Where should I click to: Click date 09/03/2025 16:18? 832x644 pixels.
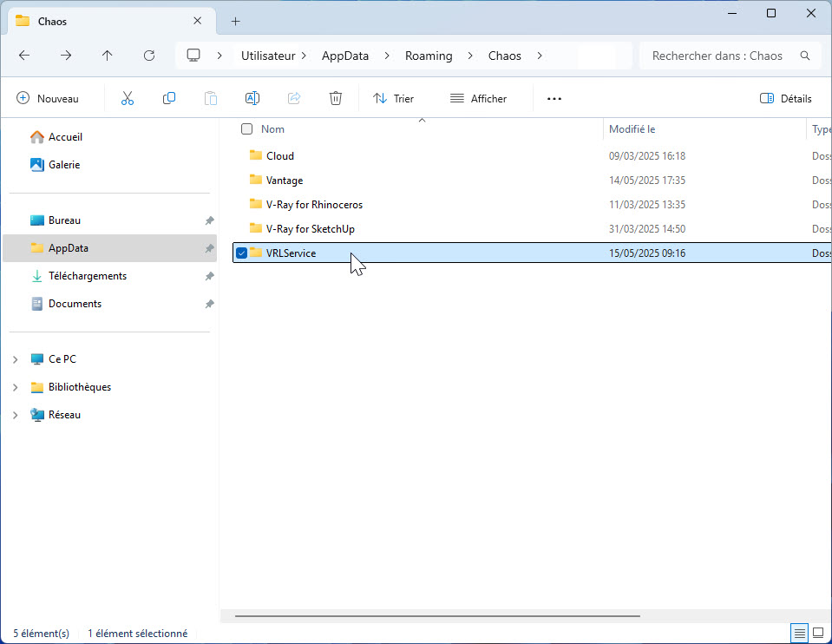point(647,156)
